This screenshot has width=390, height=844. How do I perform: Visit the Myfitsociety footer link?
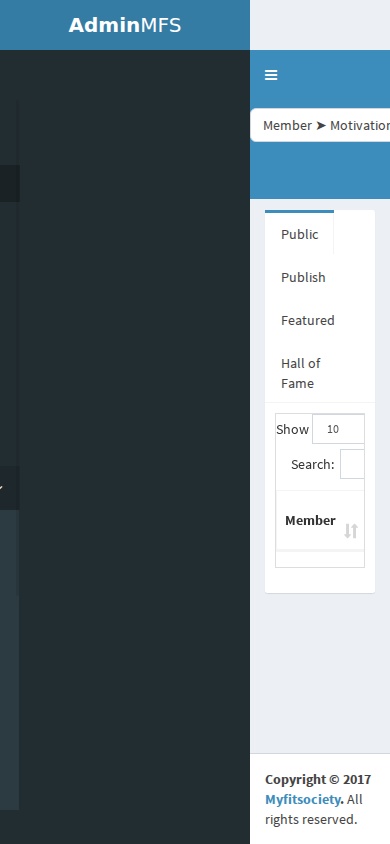[302, 800]
